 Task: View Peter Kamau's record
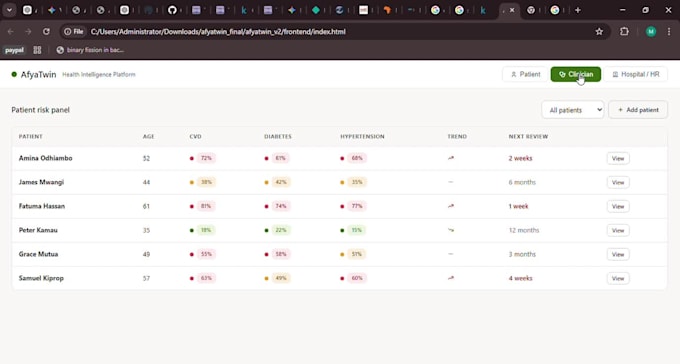pos(618,230)
